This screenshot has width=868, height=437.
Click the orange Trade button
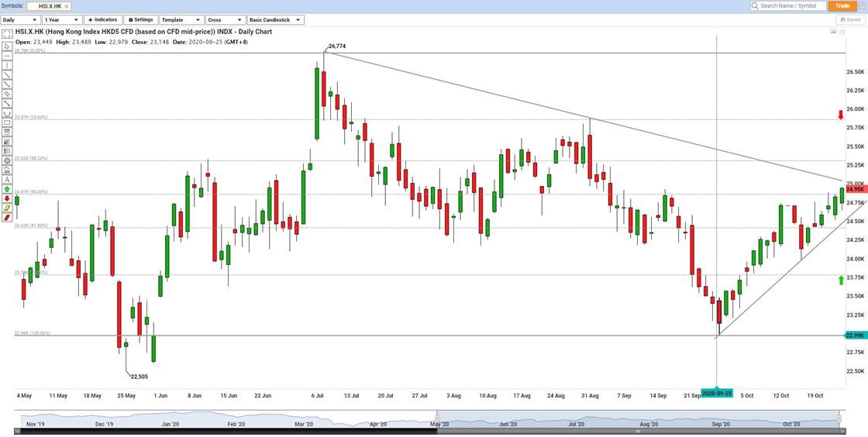[842, 5]
